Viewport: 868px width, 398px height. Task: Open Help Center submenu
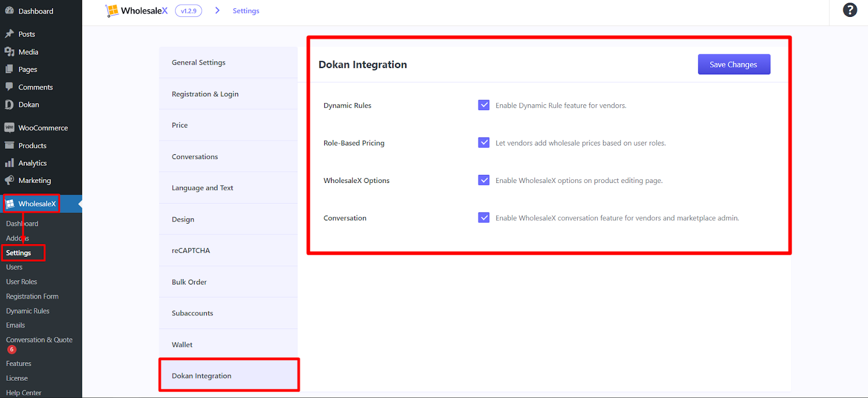coord(23,393)
